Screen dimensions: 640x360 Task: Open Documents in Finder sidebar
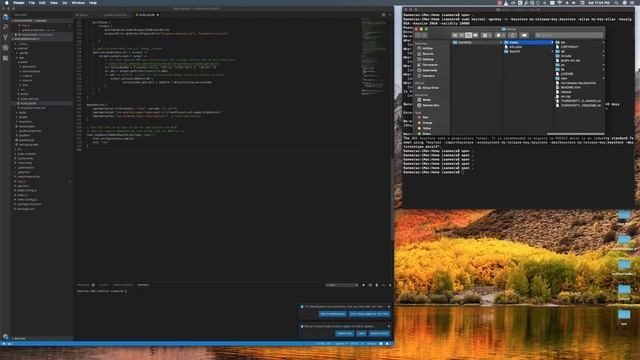coord(430,65)
